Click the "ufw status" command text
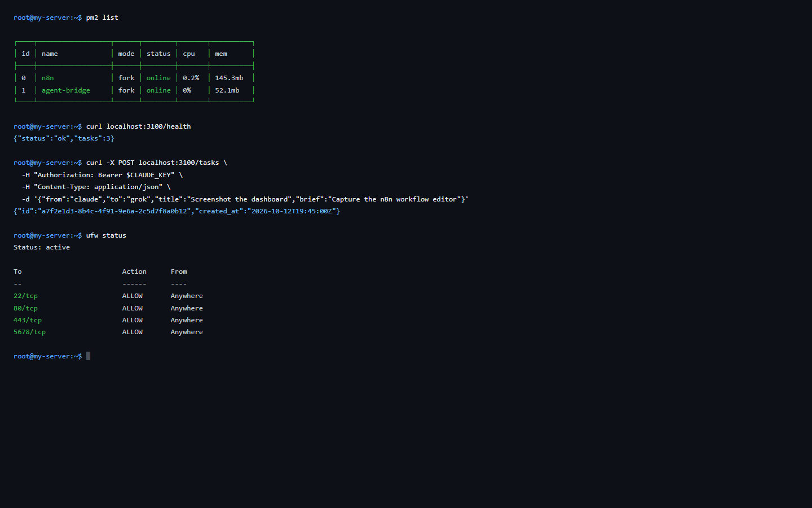This screenshot has height=508, width=812. click(x=106, y=235)
